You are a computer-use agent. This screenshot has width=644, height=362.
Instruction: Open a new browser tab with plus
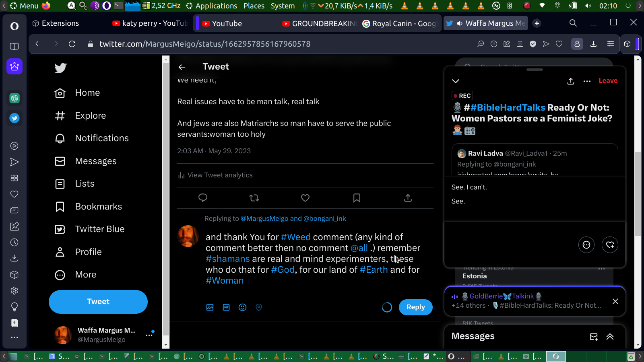[537, 23]
